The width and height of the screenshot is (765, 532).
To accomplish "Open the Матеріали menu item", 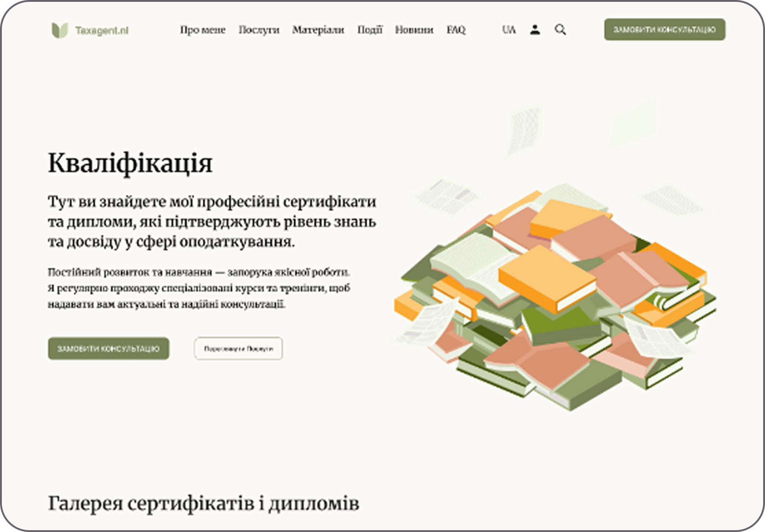I will click(318, 30).
